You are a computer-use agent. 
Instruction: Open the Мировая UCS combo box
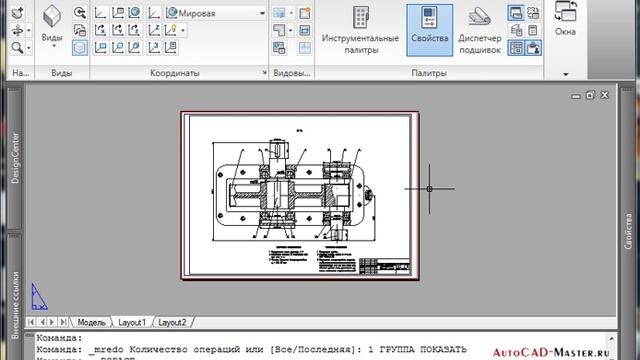point(216,13)
